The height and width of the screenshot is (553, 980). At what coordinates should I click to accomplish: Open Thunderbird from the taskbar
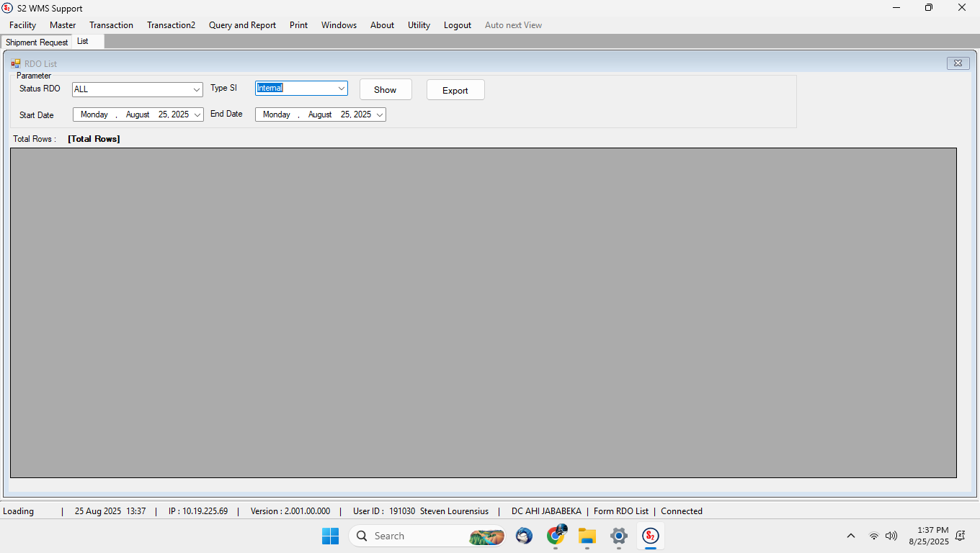click(524, 536)
